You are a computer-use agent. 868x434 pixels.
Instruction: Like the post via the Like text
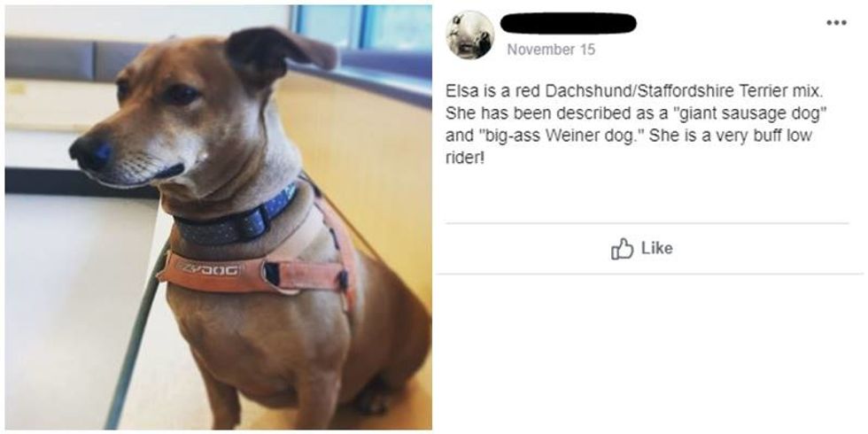click(657, 249)
